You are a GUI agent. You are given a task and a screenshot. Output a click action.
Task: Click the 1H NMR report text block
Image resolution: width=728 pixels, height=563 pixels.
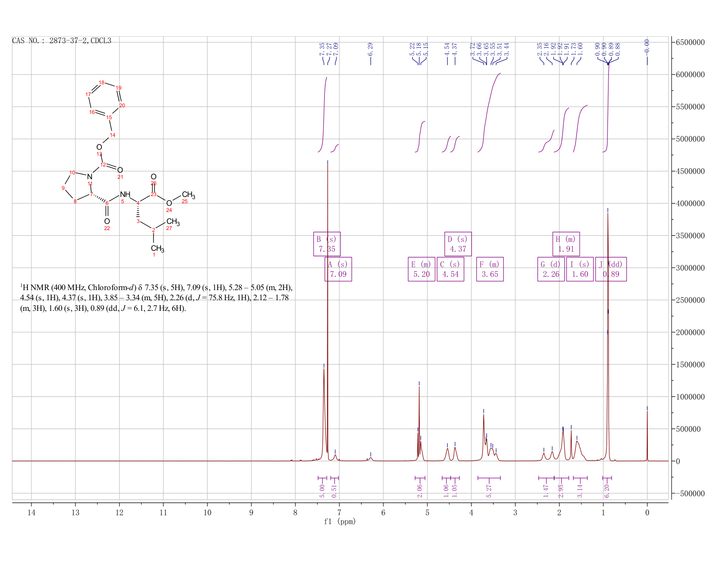click(x=156, y=298)
